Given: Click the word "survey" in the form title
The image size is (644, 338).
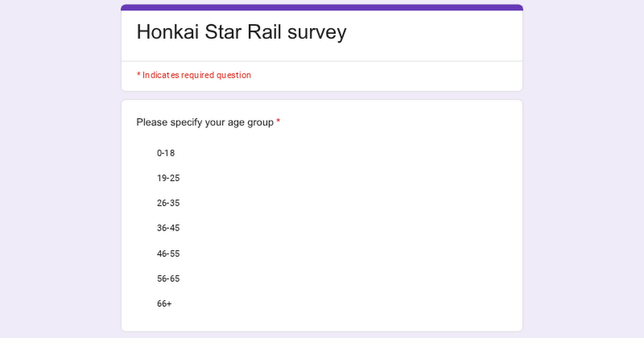Looking at the screenshot, I should click(x=317, y=32).
